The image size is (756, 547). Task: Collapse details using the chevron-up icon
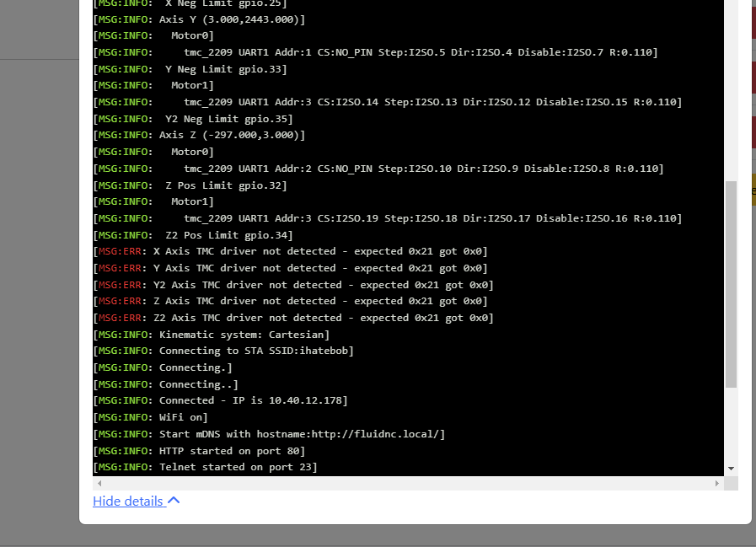[x=174, y=501]
